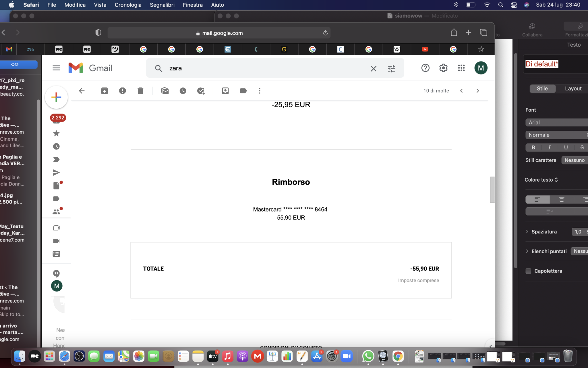Open the Safari share sheet
The width and height of the screenshot is (588, 368).
pyautogui.click(x=454, y=32)
